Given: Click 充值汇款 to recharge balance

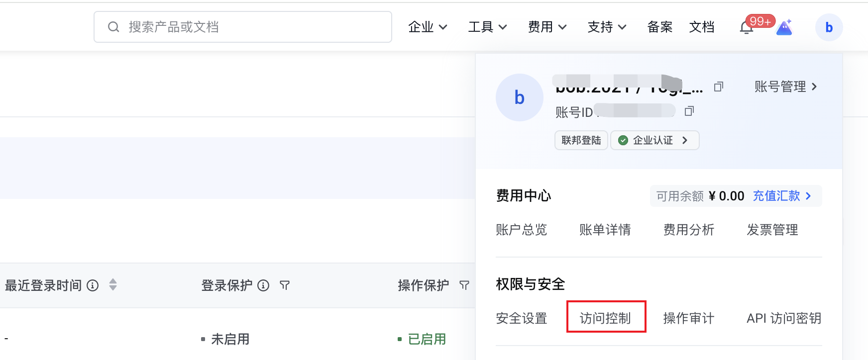Looking at the screenshot, I should pyautogui.click(x=781, y=196).
